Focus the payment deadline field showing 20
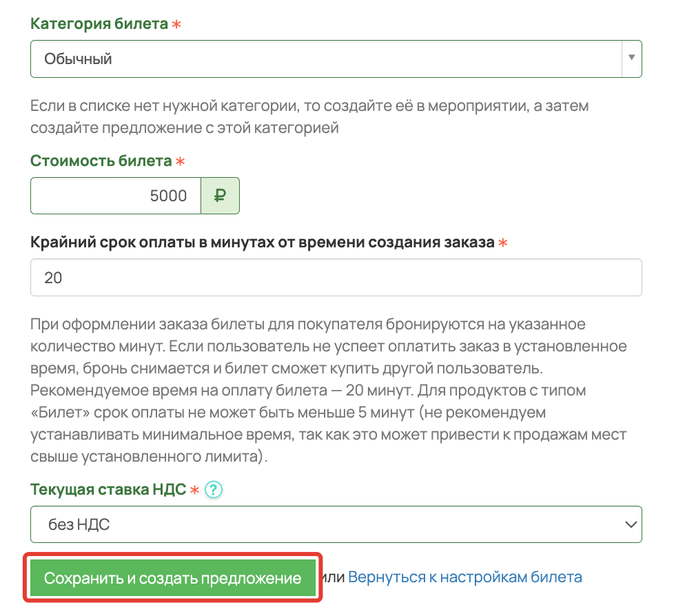 336,278
